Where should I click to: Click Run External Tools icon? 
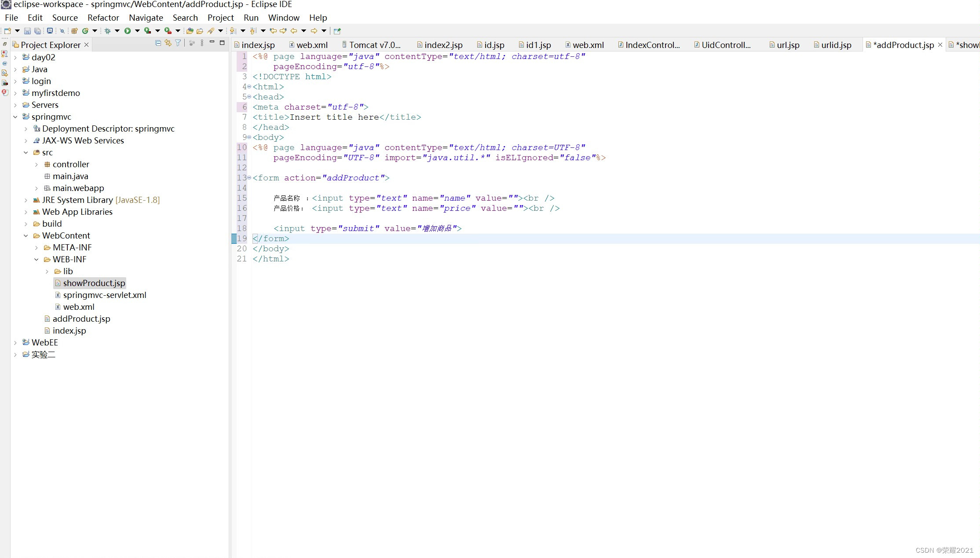pyautogui.click(x=168, y=31)
